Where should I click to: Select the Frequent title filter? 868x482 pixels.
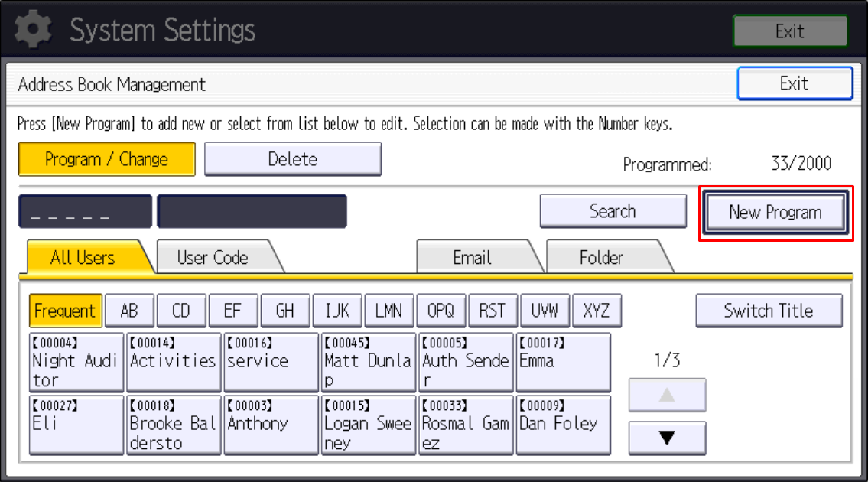65,310
